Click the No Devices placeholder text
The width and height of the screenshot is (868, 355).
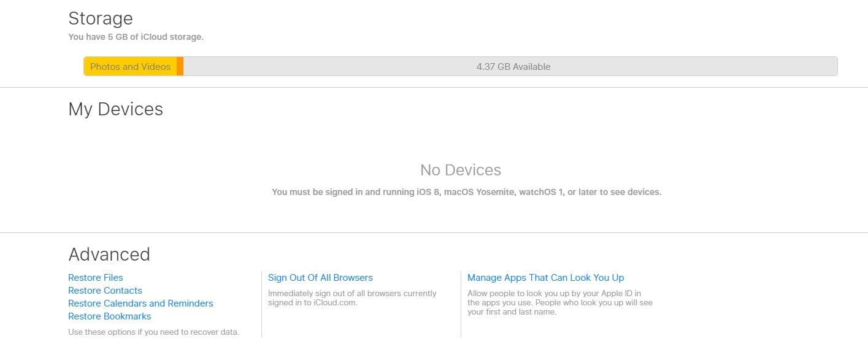461,170
